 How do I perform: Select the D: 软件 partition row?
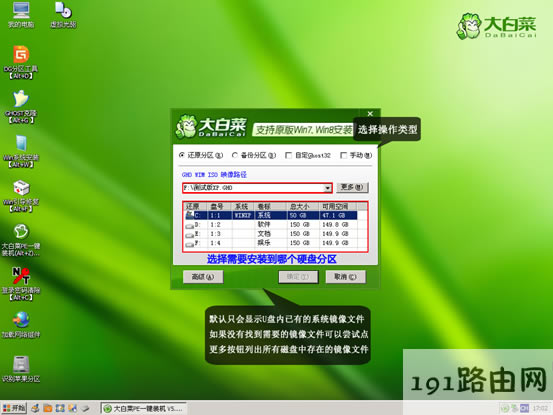point(271,225)
